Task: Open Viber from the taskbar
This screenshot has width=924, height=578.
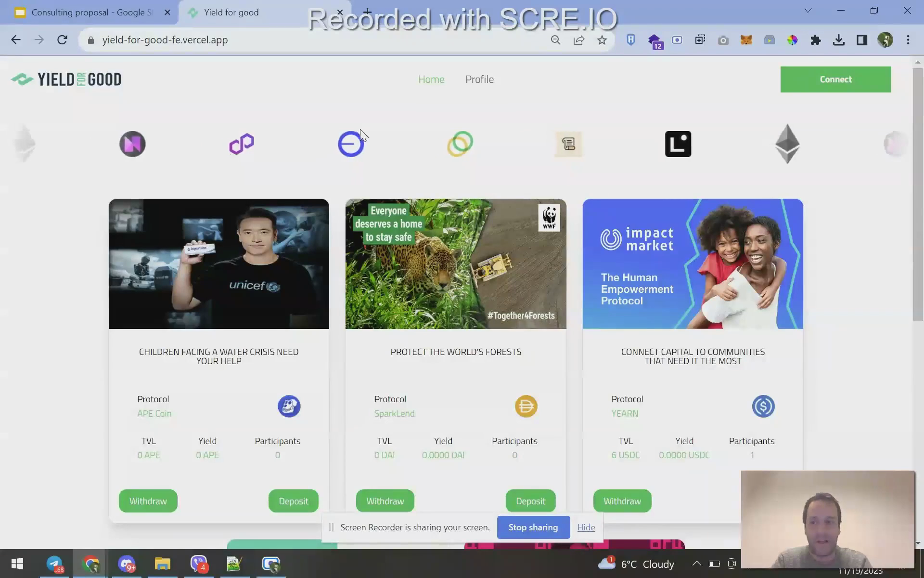Action: [199, 564]
